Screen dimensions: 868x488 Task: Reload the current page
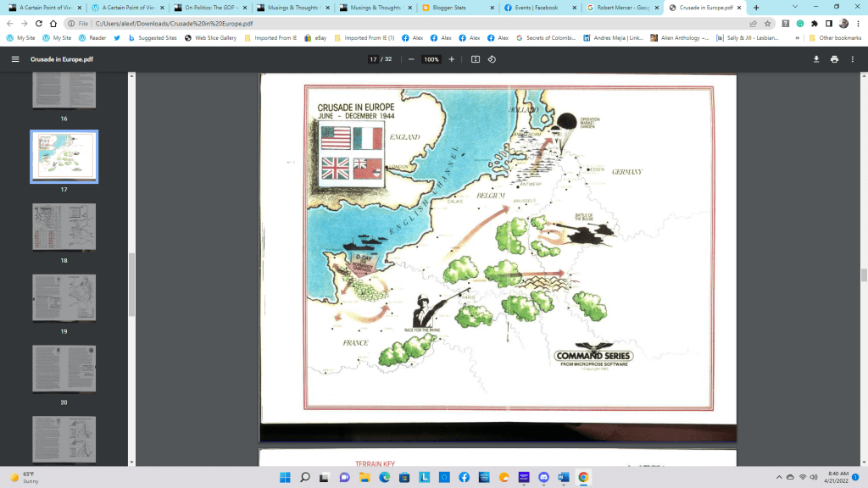click(x=53, y=24)
